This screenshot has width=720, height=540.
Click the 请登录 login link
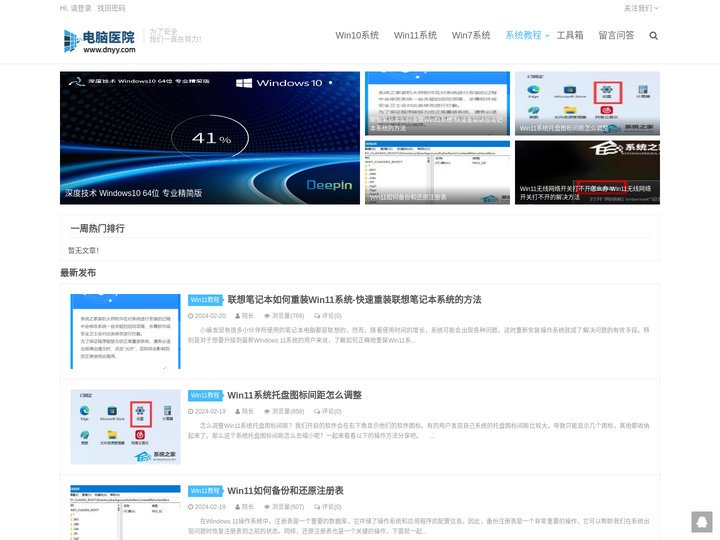point(82,8)
